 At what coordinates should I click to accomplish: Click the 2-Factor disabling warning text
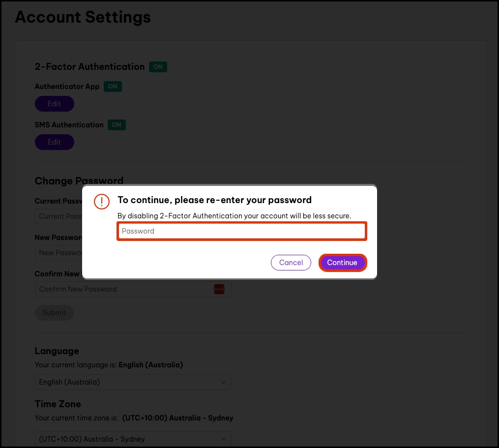point(234,216)
